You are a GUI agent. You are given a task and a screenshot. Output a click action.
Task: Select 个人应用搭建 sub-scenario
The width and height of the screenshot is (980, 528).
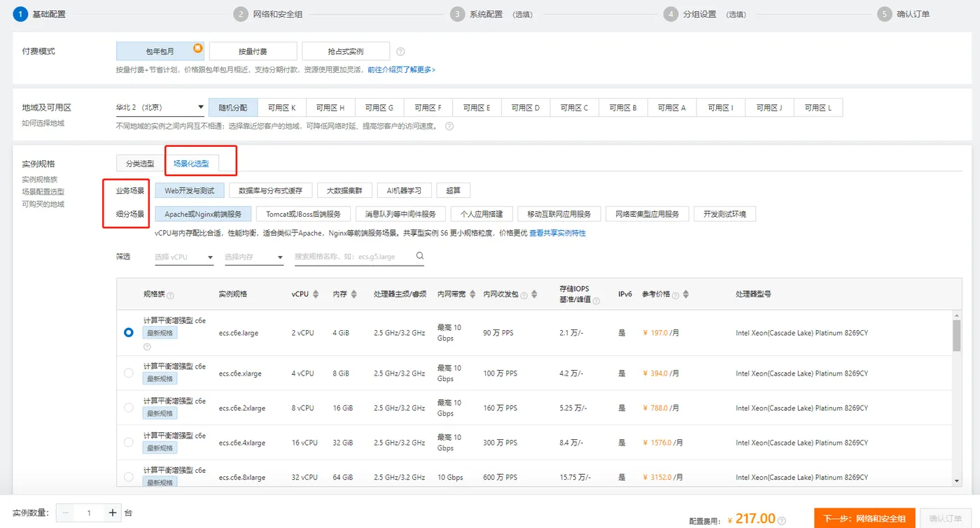tap(482, 214)
